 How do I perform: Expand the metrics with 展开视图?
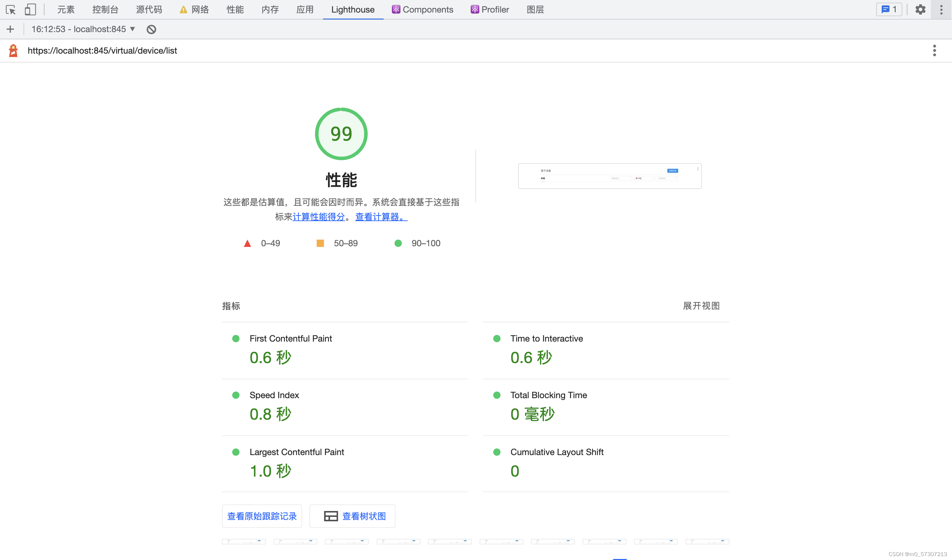tap(701, 306)
